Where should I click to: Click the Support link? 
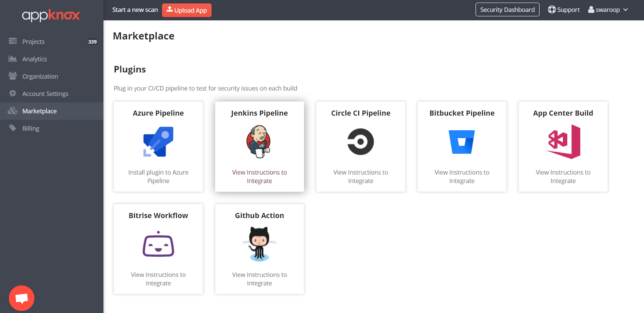(x=563, y=10)
